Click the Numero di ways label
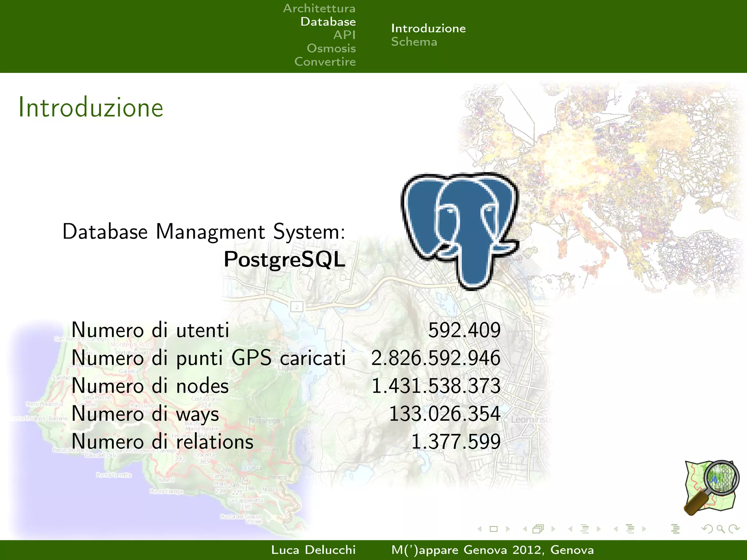 click(x=145, y=415)
